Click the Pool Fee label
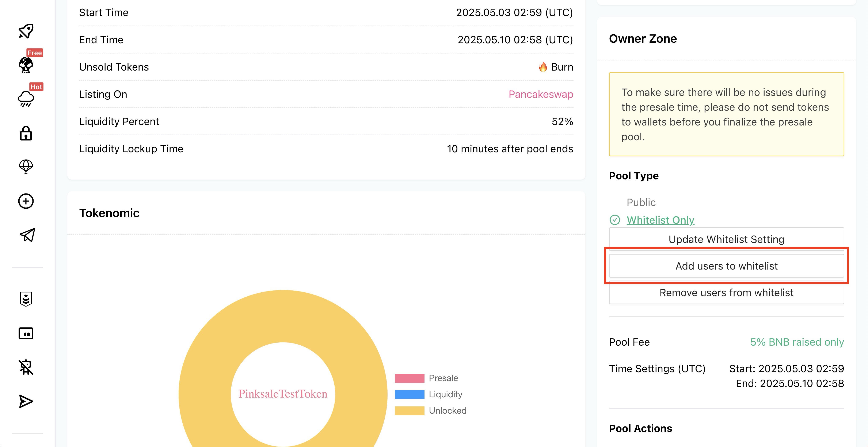 coord(629,342)
